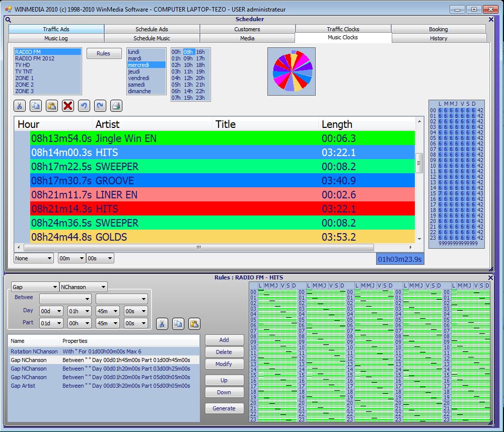Open the Traffic Clocks tab
The height and width of the screenshot is (432, 504).
point(343,29)
